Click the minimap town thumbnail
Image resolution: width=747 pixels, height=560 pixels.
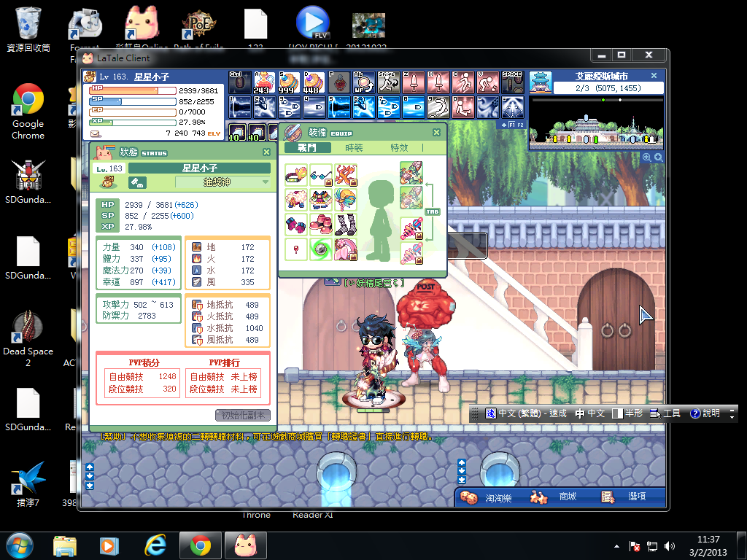point(541,82)
